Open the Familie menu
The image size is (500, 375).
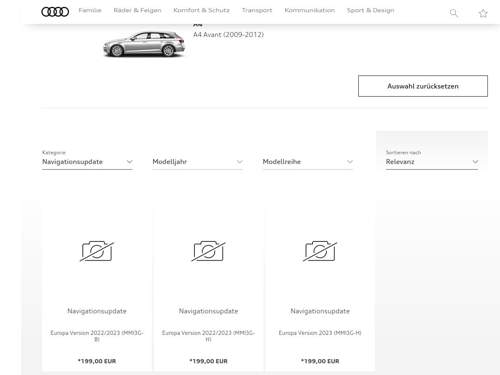(x=90, y=10)
